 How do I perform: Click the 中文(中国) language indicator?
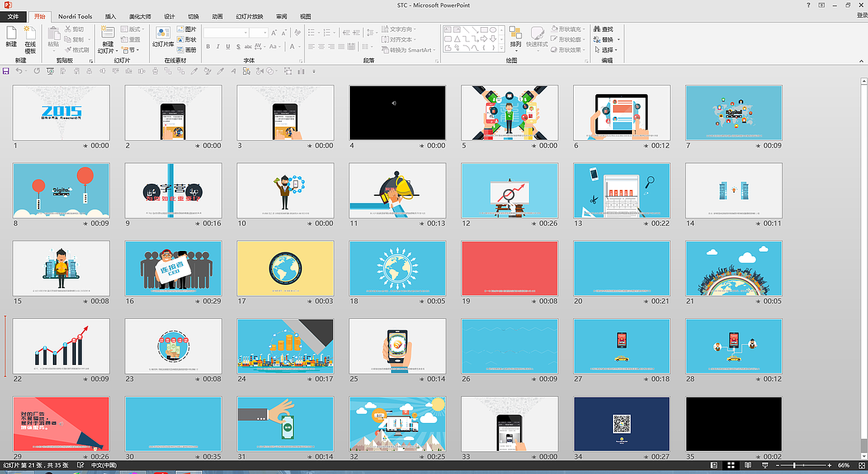click(103, 466)
